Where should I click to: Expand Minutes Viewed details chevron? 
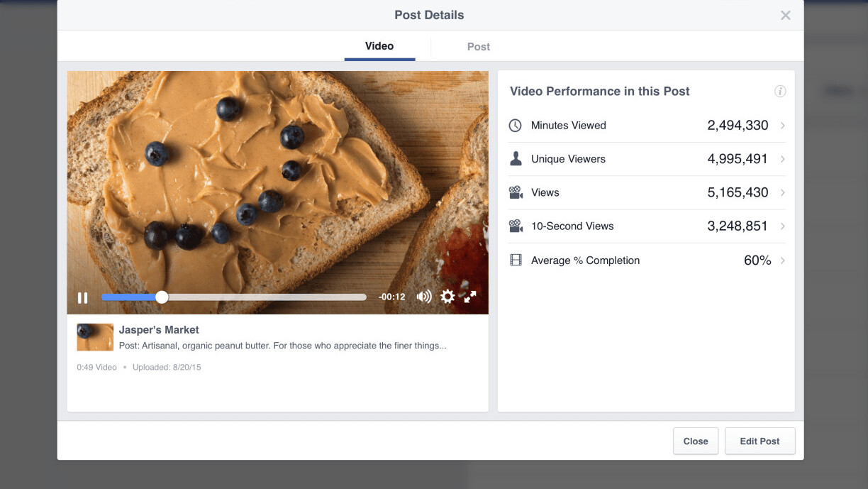click(x=783, y=126)
